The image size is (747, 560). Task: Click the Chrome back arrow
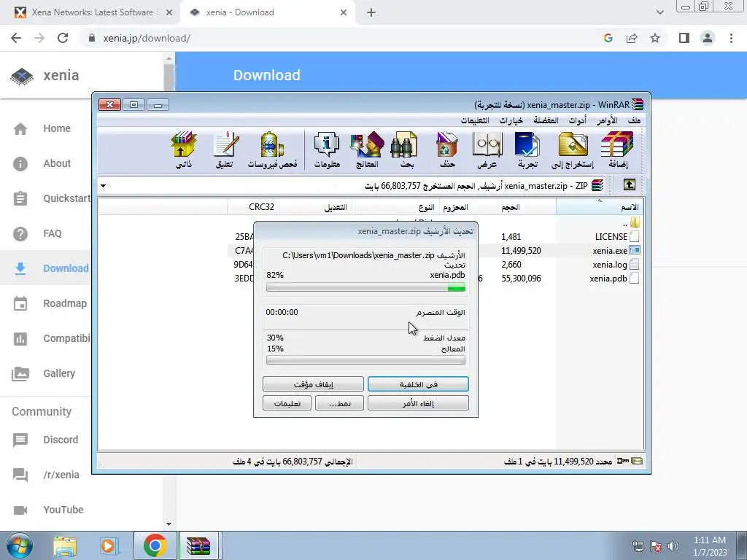coord(16,38)
